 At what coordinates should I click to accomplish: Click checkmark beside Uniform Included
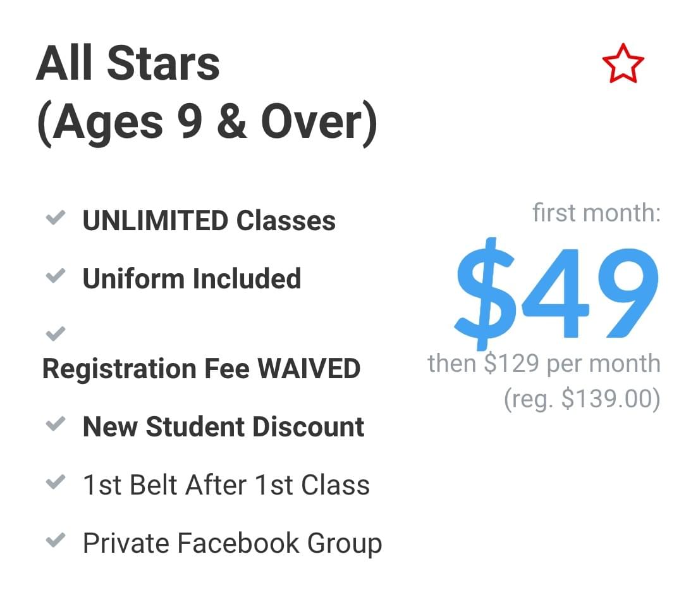click(x=56, y=275)
